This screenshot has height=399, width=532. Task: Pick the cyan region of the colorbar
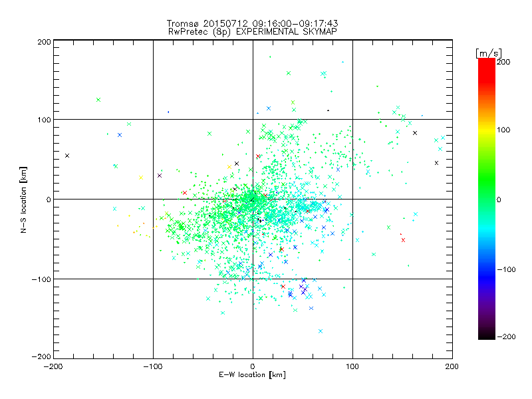[487, 229]
